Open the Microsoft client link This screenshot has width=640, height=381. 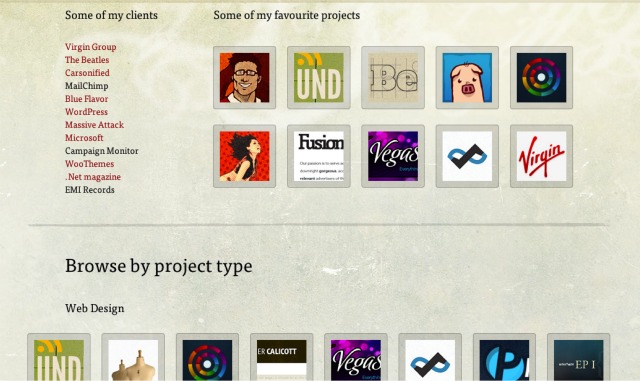point(84,138)
